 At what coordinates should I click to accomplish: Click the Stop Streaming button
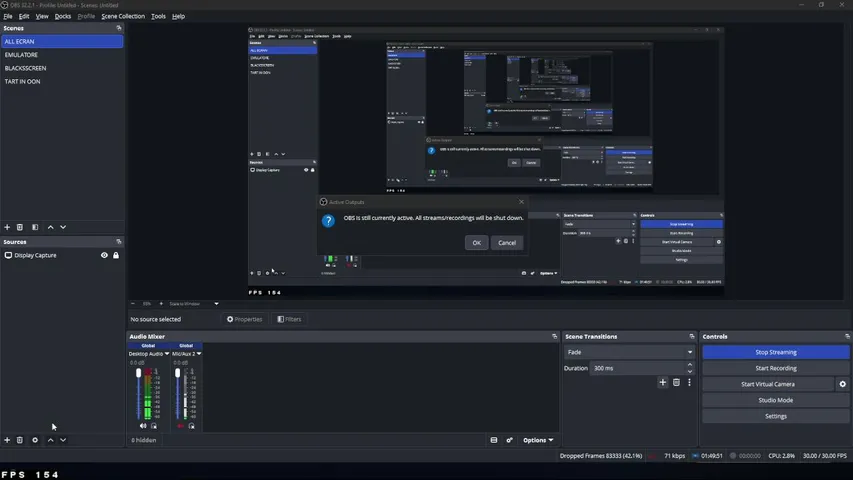click(776, 352)
